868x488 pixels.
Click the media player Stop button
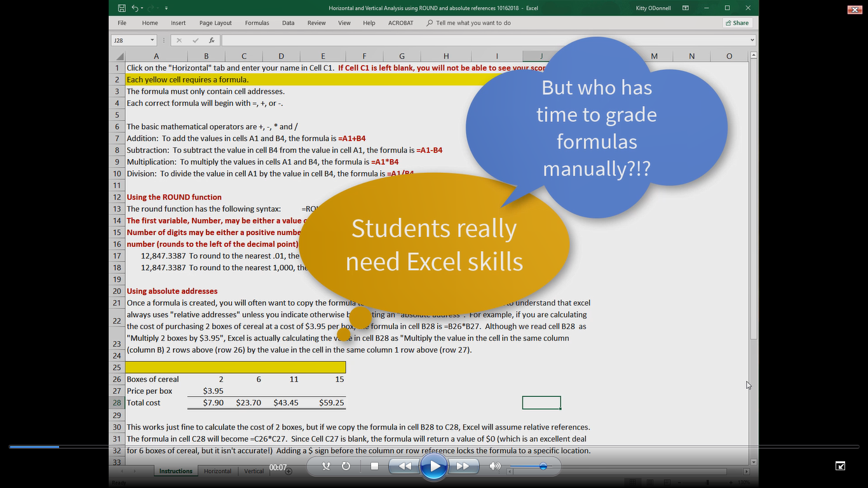[374, 466]
